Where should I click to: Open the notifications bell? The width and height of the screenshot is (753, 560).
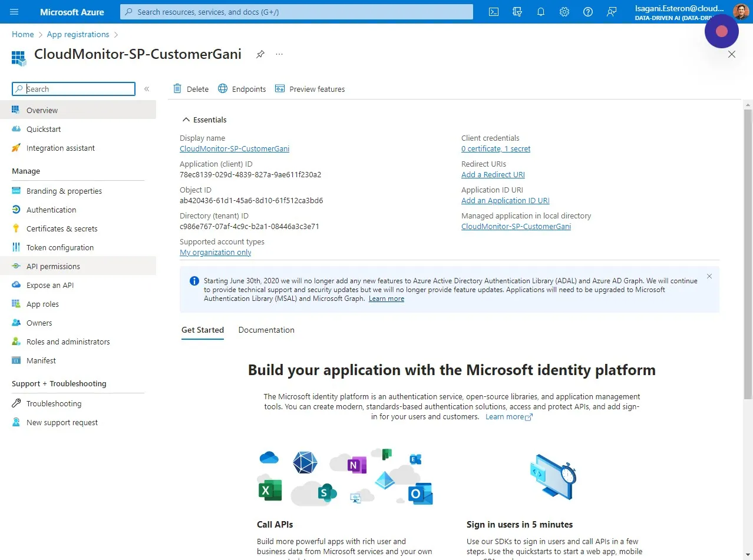[x=541, y=12]
